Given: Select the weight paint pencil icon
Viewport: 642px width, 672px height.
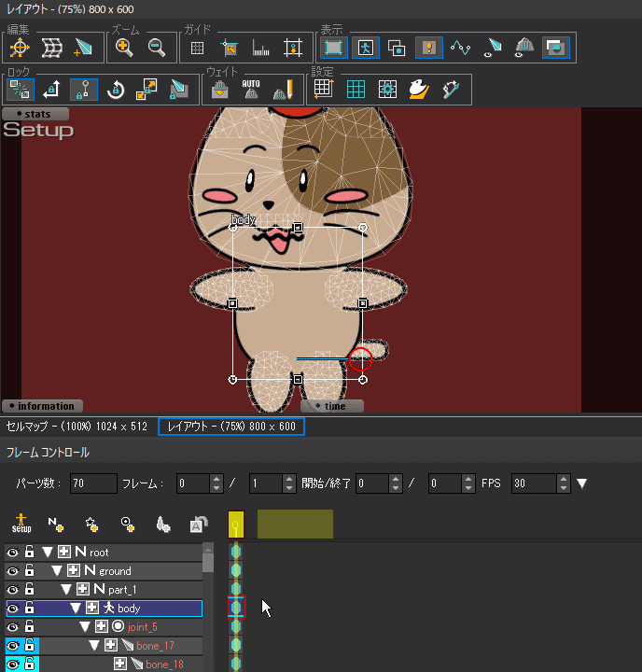Looking at the screenshot, I should 283,90.
